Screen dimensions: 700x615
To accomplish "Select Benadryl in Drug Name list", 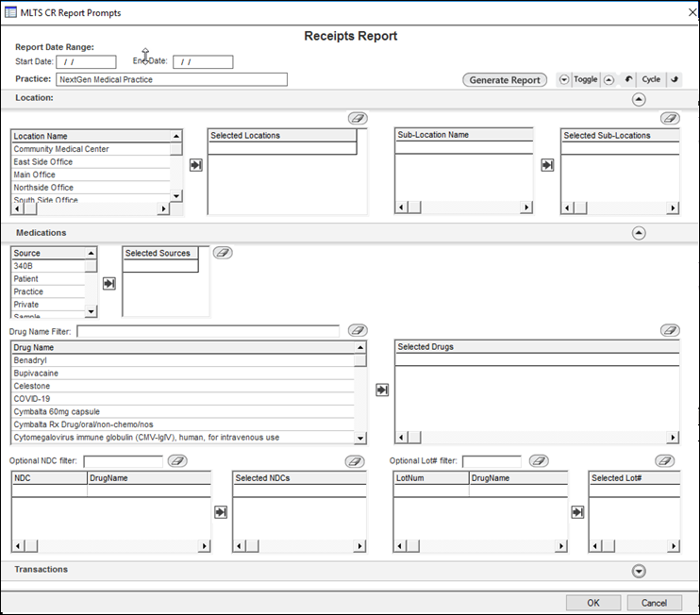I will point(183,360).
